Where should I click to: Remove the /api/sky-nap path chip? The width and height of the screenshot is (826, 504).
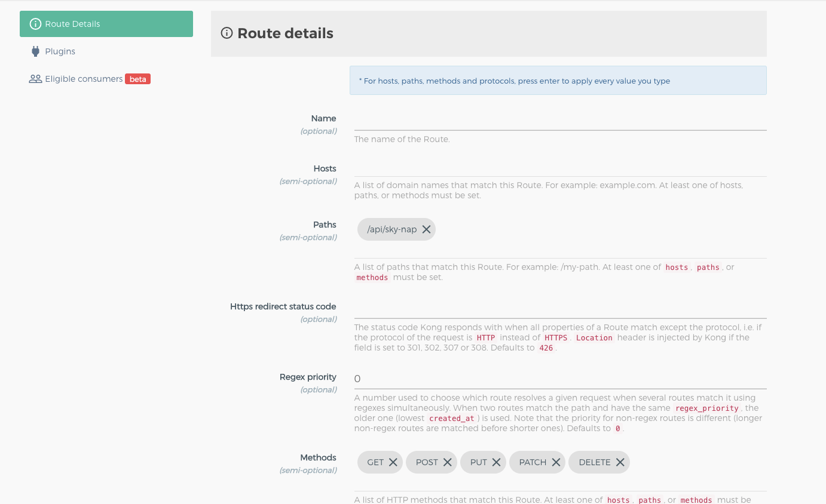pos(426,229)
